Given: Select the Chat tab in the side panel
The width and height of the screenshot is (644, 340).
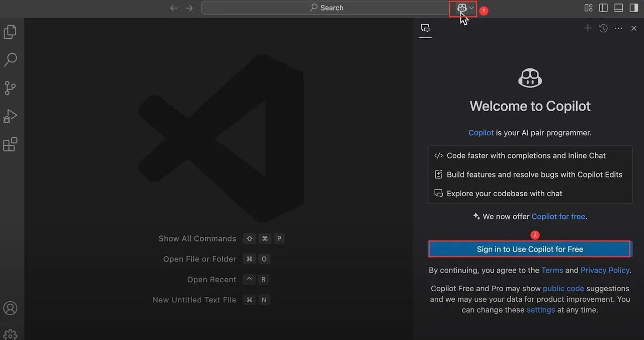Looking at the screenshot, I should (425, 29).
